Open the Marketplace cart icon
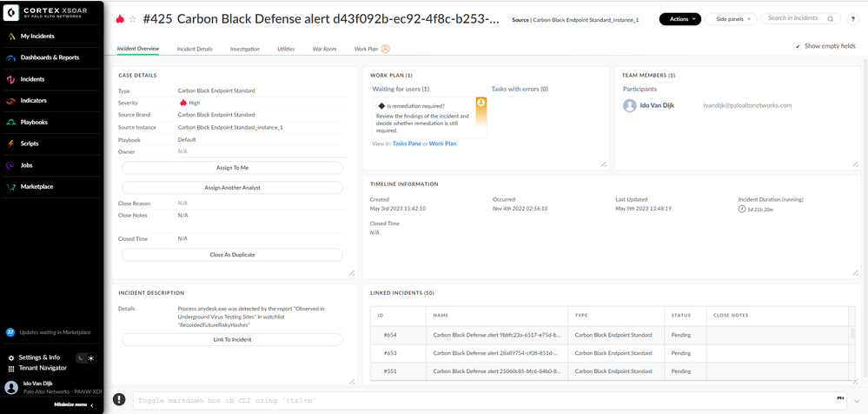Viewport: 868px width, 414px height. coord(11,186)
